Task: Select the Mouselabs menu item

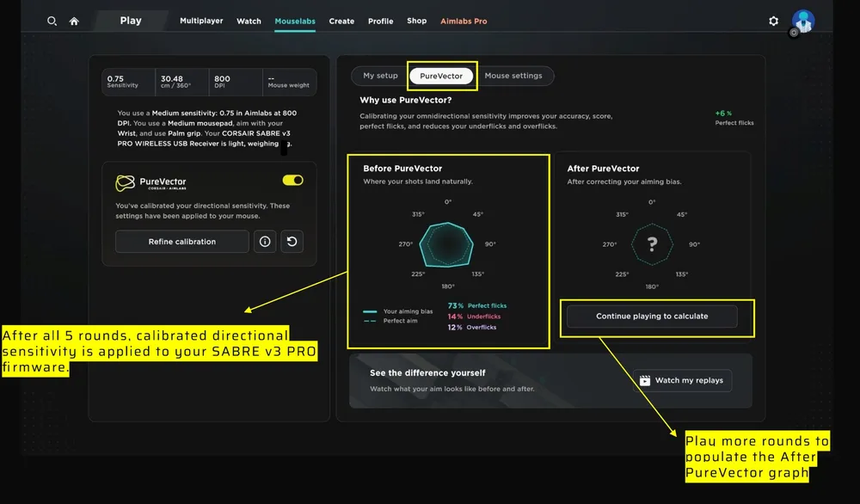Action: (x=295, y=21)
